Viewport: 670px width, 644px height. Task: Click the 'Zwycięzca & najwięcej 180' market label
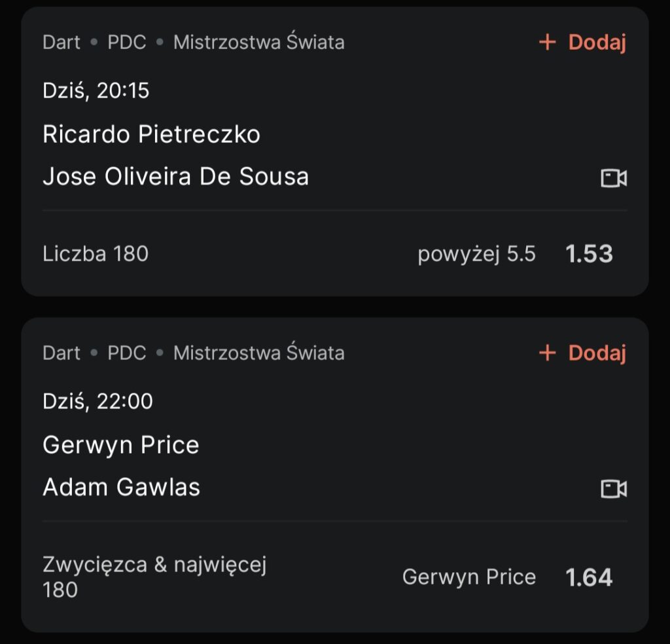(154, 577)
